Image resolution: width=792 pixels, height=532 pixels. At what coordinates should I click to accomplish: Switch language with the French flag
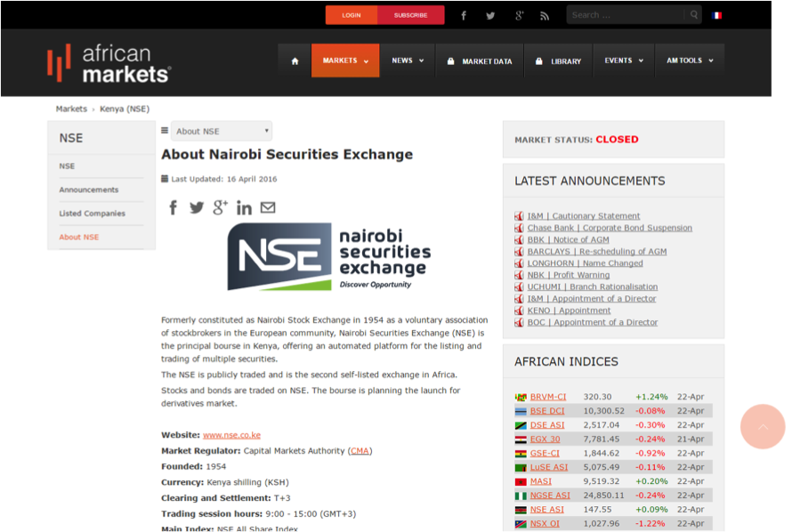pos(716,15)
